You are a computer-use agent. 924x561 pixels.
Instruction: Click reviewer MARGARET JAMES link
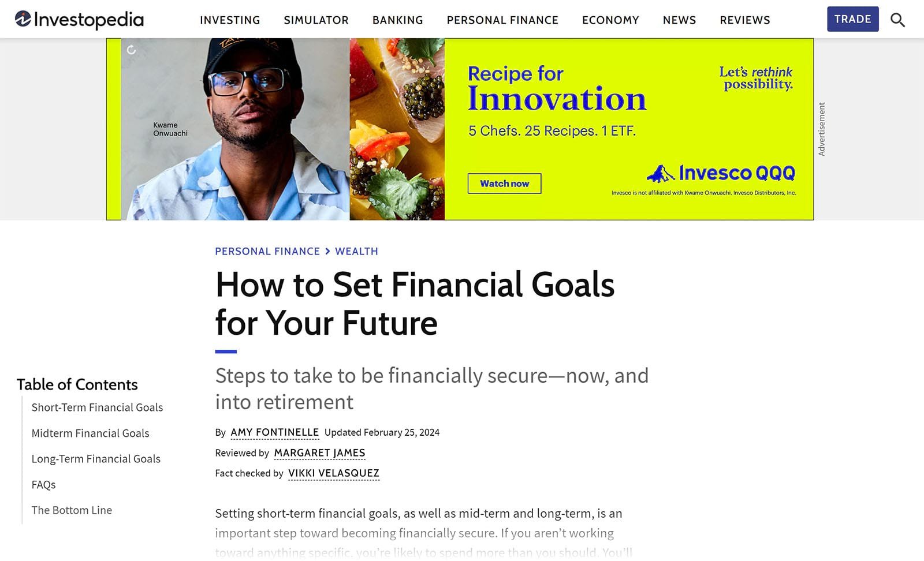319,453
